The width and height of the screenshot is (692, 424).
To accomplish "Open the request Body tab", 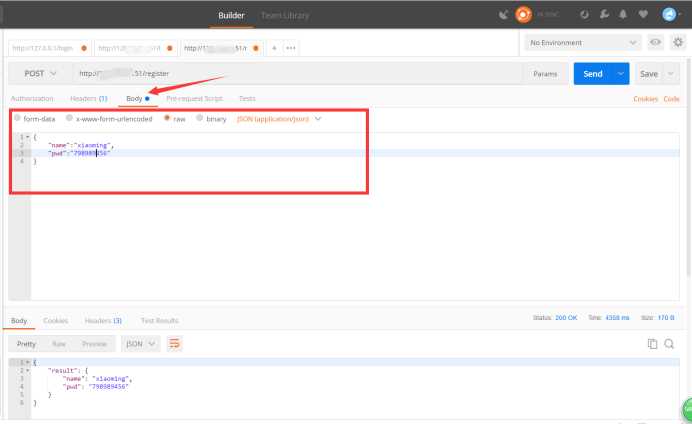I will point(138,98).
